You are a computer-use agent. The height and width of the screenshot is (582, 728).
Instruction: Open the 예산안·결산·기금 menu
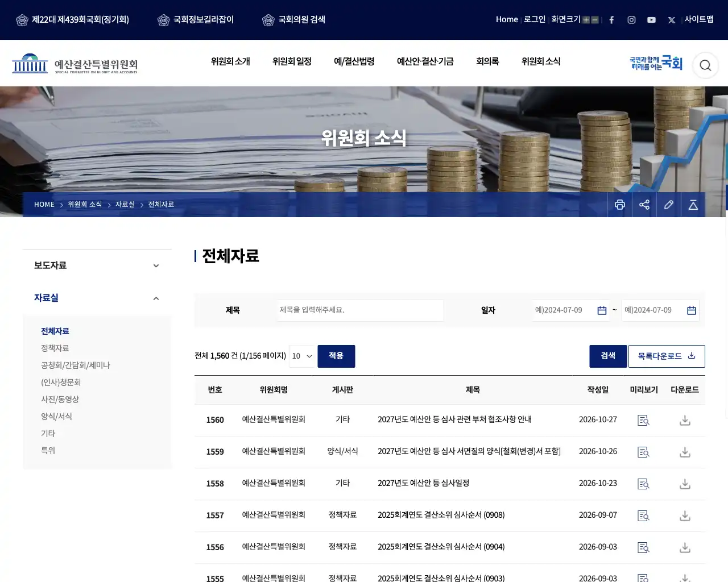click(425, 61)
